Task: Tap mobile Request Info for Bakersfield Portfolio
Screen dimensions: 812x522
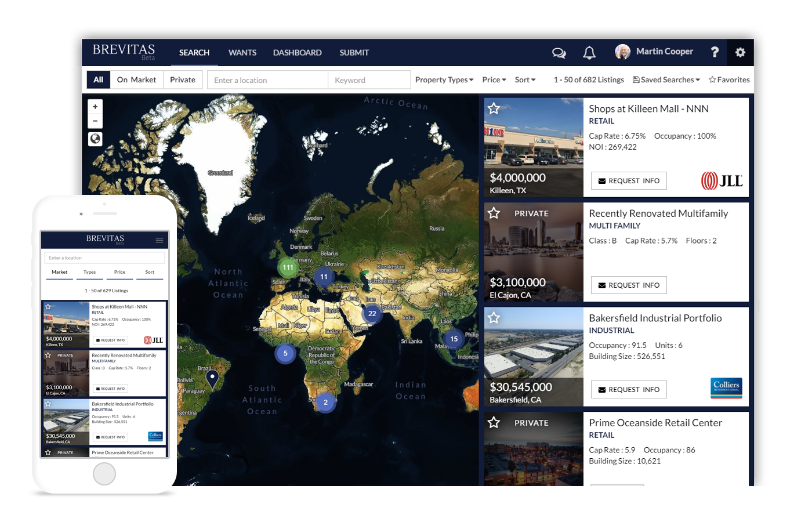Action: tap(111, 437)
